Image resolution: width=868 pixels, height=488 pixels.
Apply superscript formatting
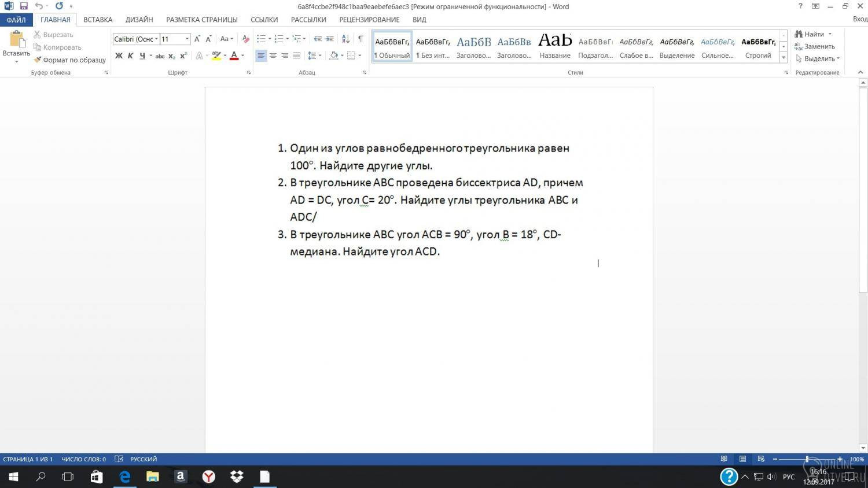pyautogui.click(x=183, y=56)
